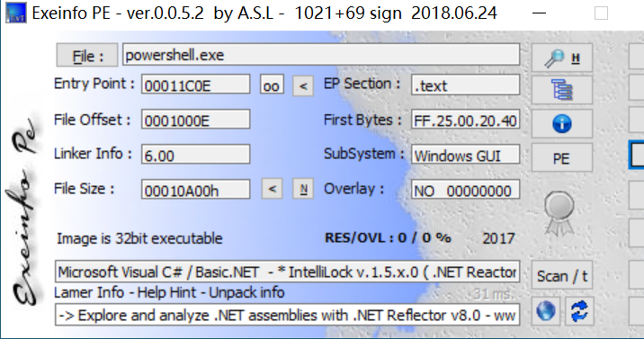
Task: Click the '<' button next to File Size
Action: 272,189
